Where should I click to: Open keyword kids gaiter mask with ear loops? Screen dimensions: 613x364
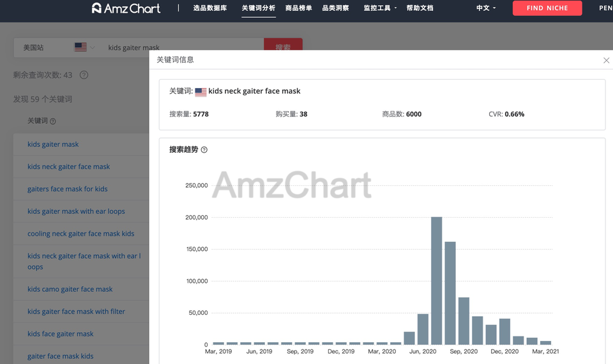[x=76, y=211]
